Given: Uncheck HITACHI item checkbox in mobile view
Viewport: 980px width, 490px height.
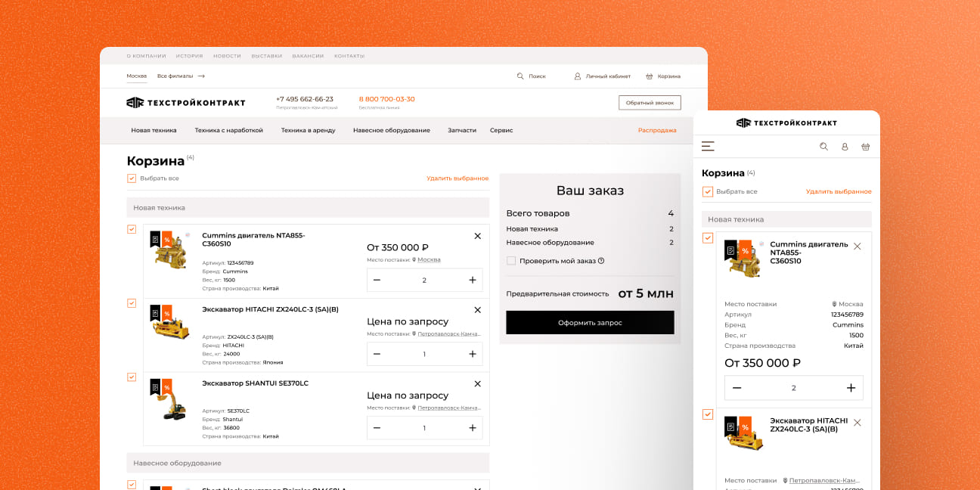Looking at the screenshot, I should click(x=708, y=414).
